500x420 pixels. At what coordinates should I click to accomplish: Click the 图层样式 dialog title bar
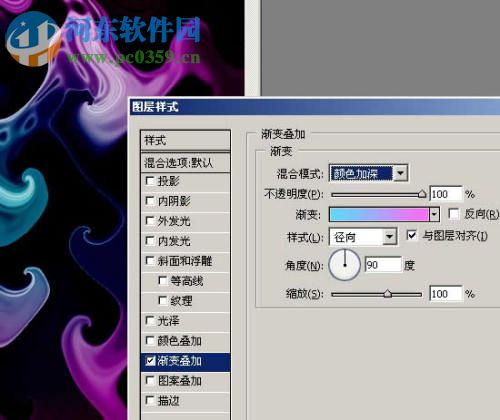coord(314,107)
